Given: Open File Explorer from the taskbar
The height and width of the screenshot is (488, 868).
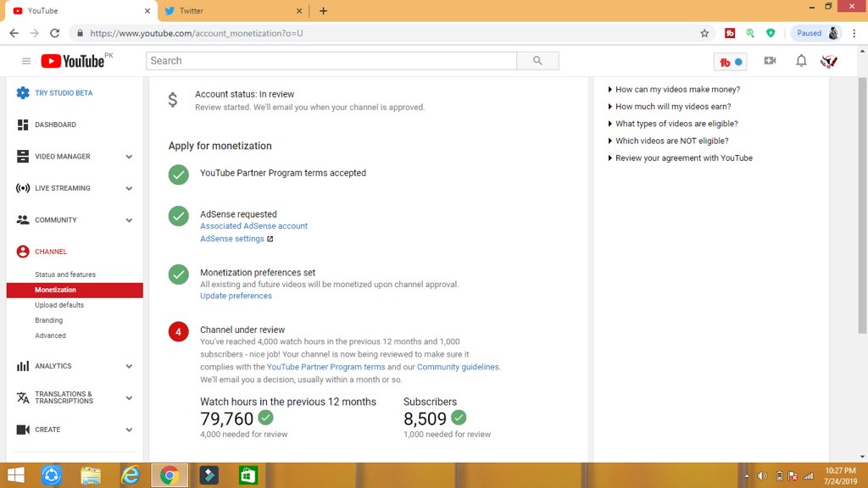Looking at the screenshot, I should pos(91,475).
